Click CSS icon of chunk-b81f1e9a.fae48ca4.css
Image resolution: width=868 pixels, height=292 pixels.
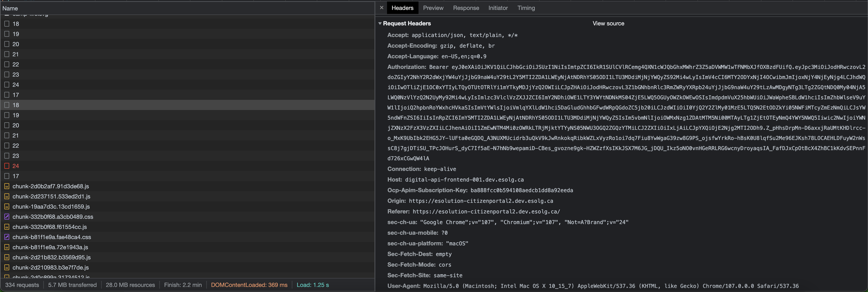point(7,237)
